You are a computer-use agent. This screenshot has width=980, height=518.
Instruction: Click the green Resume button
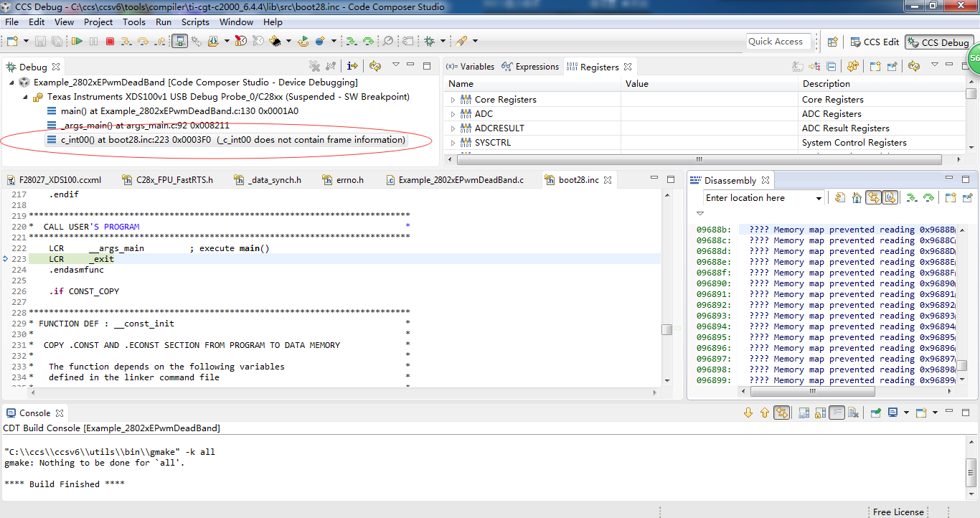point(77,42)
